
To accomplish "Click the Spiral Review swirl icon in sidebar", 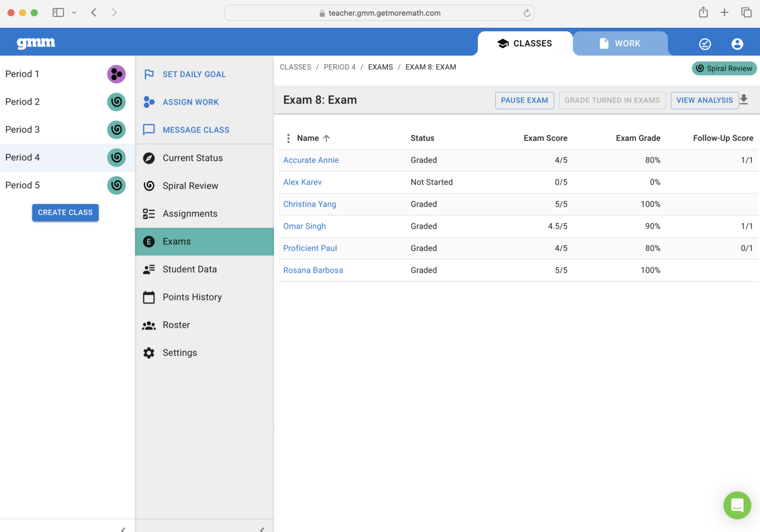I will pyautogui.click(x=148, y=186).
